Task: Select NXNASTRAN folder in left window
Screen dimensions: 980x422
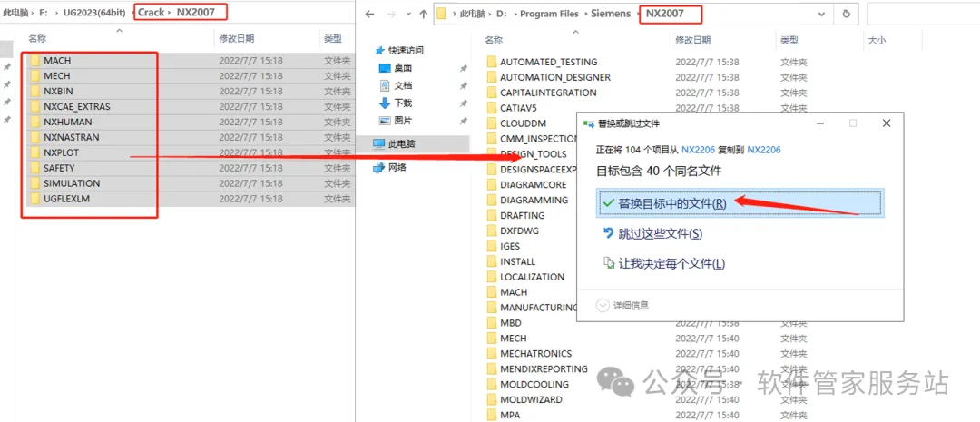Action: point(72,137)
